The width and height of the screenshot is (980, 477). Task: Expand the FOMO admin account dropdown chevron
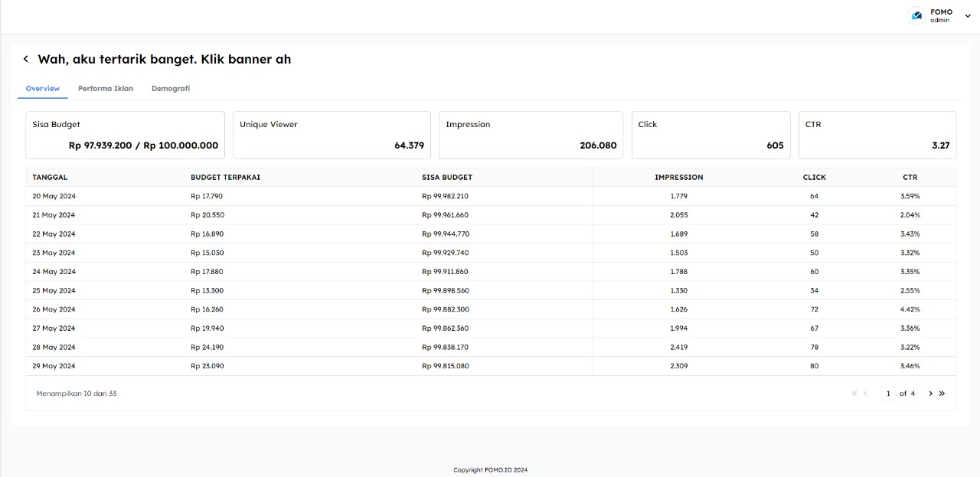967,16
